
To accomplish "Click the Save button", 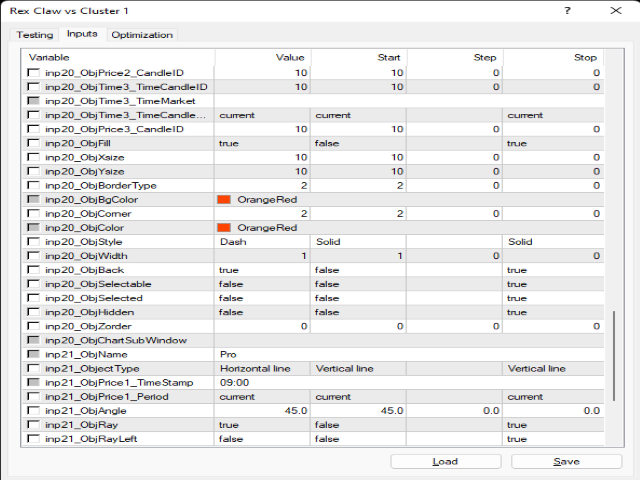I will [x=566, y=461].
